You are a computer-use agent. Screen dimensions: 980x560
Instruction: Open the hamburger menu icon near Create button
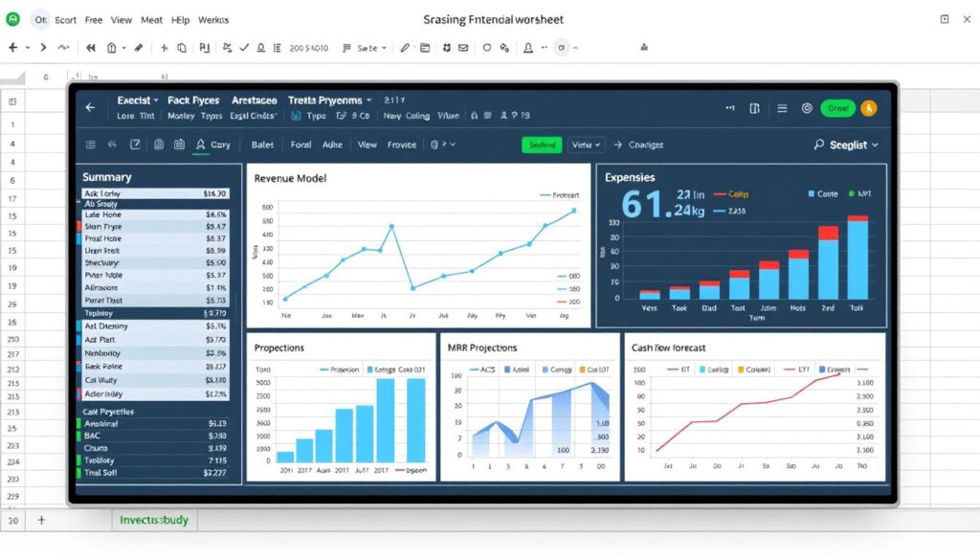coord(782,109)
